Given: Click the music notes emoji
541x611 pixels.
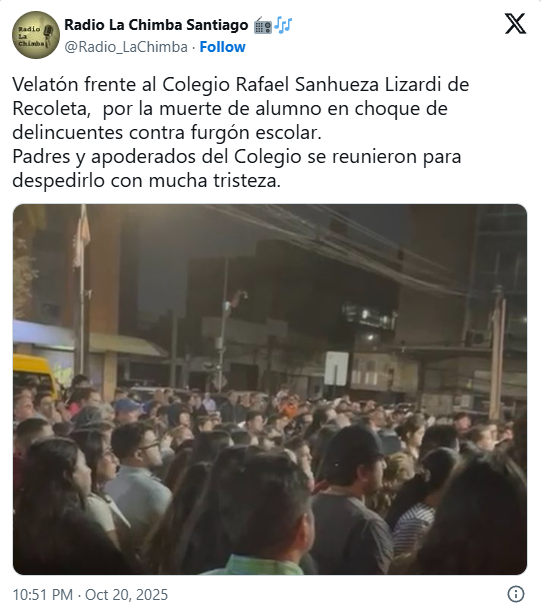Looking at the screenshot, I should point(283,25).
